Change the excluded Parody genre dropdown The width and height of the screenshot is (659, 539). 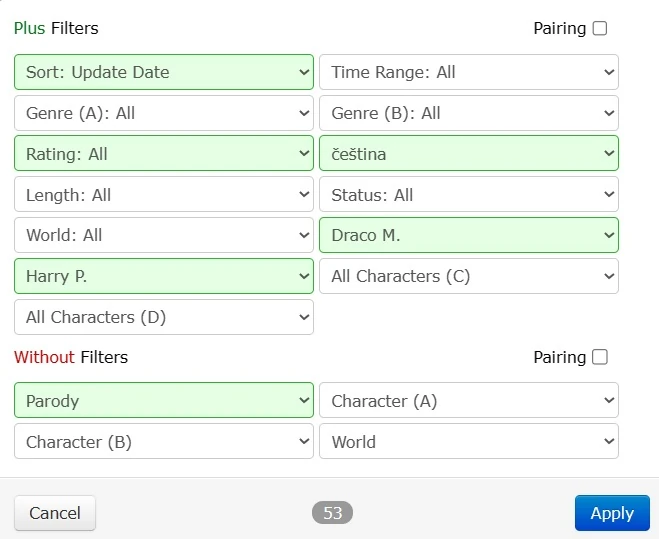click(164, 401)
